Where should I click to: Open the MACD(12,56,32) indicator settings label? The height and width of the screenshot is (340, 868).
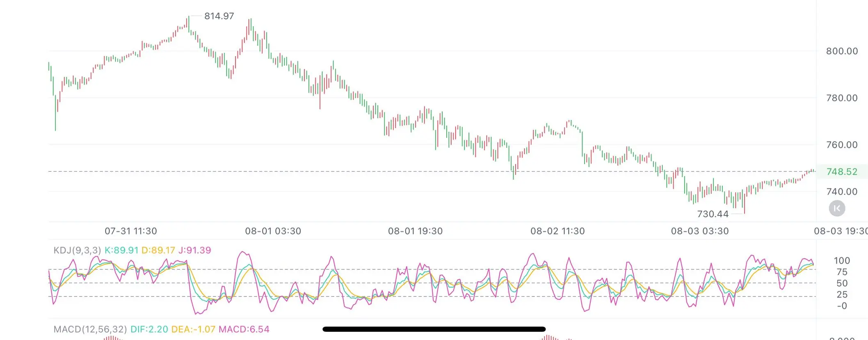[90, 329]
